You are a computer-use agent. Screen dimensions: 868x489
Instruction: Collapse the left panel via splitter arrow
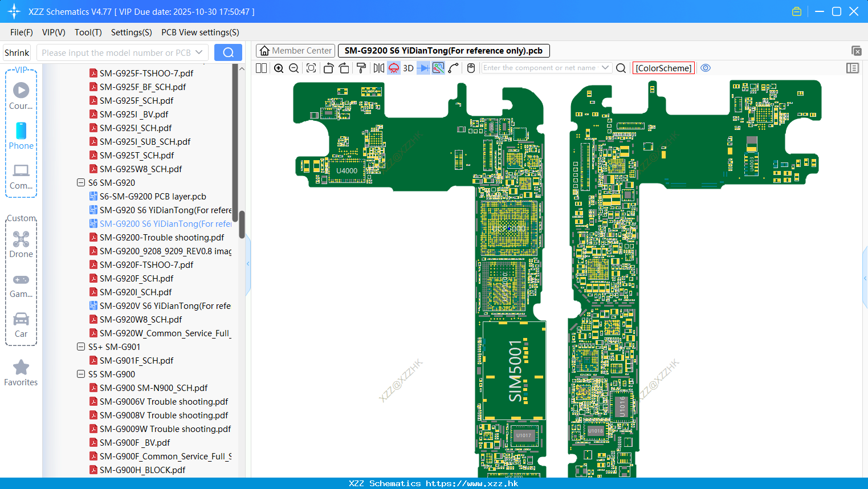coord(248,263)
